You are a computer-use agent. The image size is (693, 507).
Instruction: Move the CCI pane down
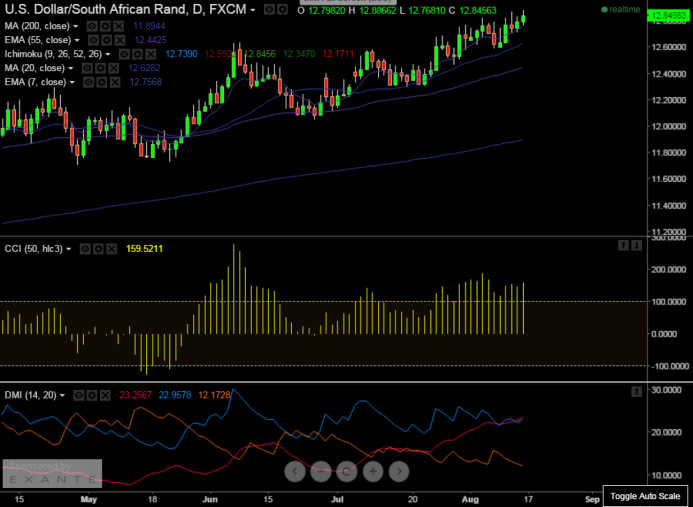(x=636, y=245)
